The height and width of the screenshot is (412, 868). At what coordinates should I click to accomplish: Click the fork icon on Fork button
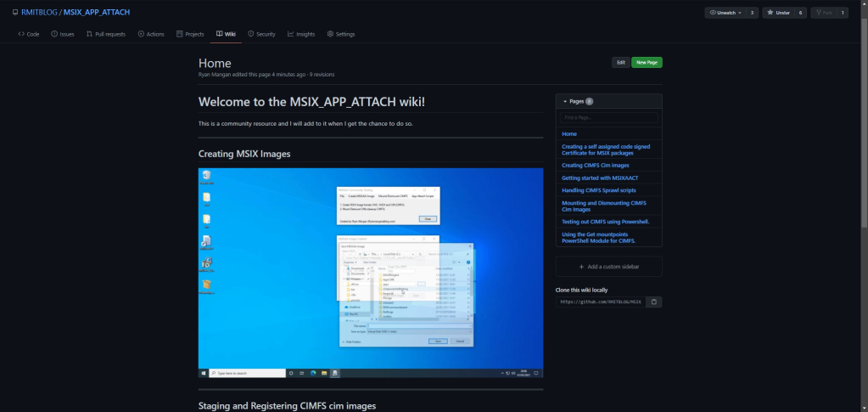(x=818, y=13)
